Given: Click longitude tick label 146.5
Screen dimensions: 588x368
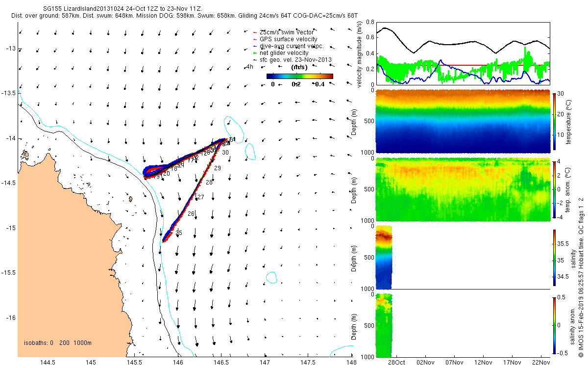Looking at the screenshot, I should 221,363.
